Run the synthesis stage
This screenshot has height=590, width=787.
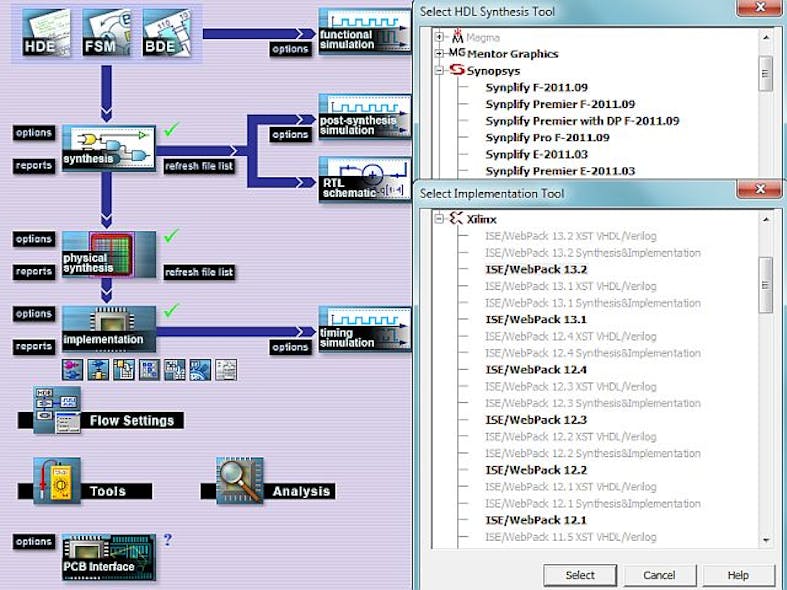click(109, 149)
